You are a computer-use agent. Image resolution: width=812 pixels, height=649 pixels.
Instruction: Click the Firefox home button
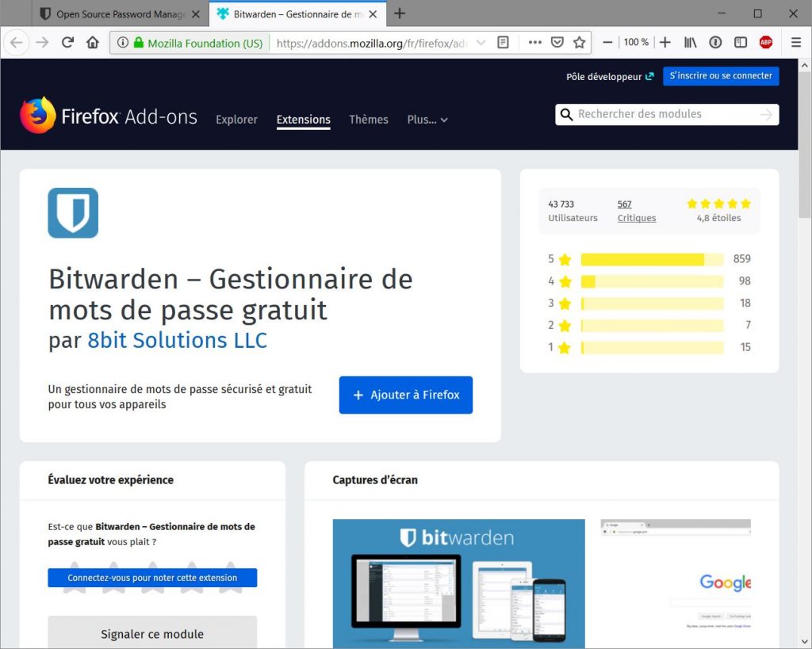click(x=93, y=43)
